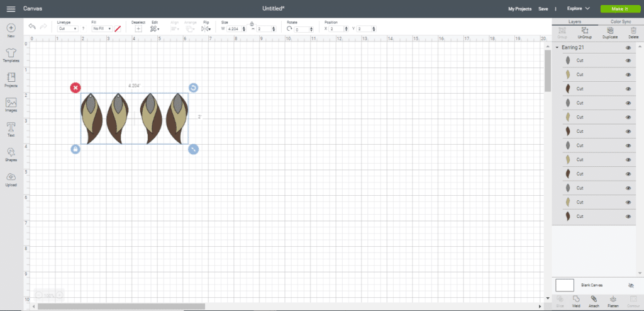The image size is (644, 311).
Task: Open the Linetype dropdown
Action: [x=68, y=29]
